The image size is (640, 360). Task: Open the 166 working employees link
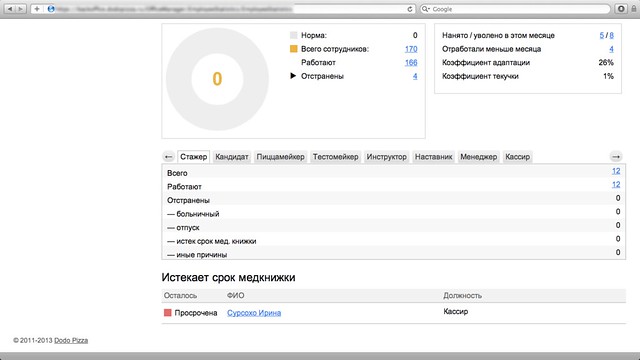point(411,62)
